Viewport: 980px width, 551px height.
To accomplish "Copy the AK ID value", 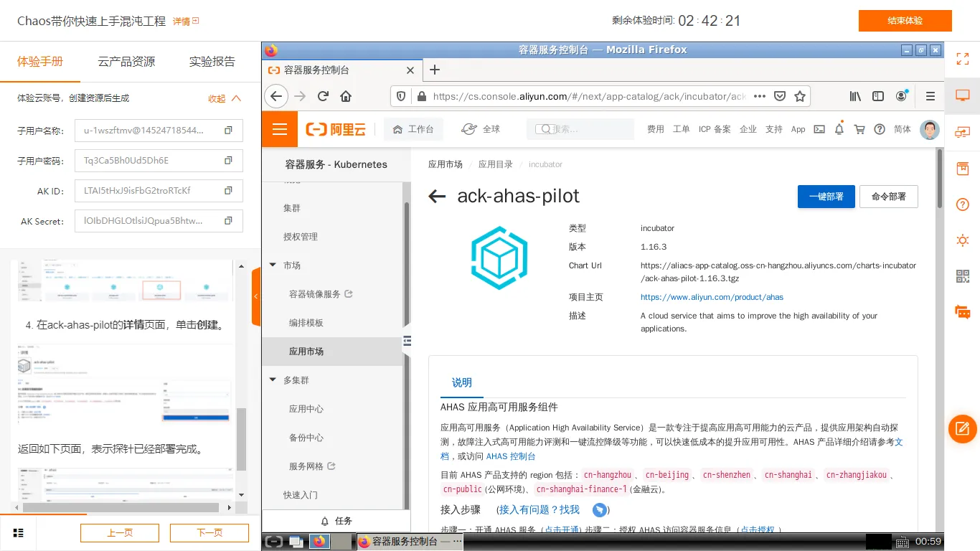I will (x=228, y=191).
